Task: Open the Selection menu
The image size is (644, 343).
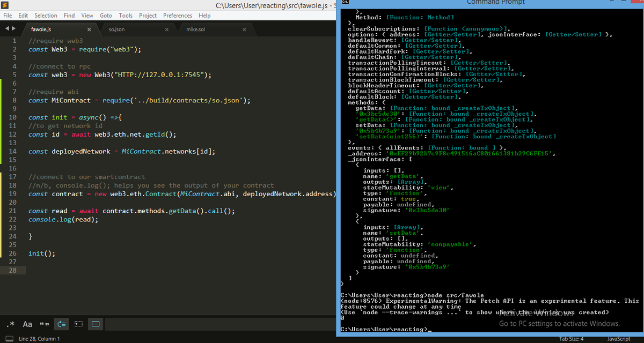Action: [46, 16]
